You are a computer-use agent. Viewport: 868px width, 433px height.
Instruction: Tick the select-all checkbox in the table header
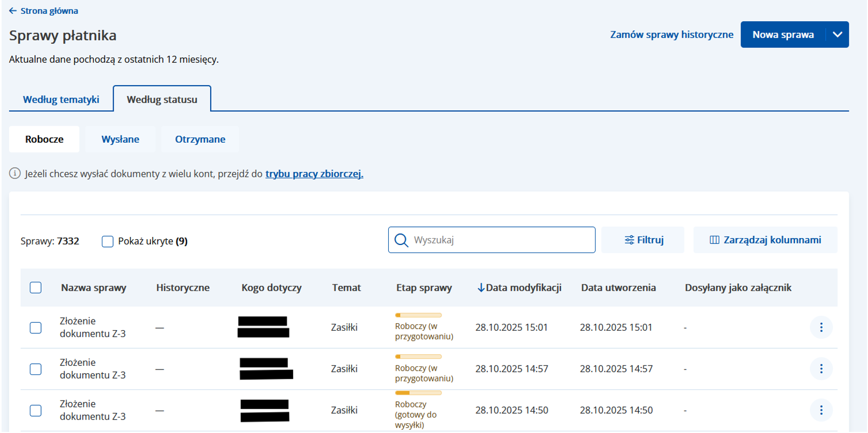coord(36,288)
